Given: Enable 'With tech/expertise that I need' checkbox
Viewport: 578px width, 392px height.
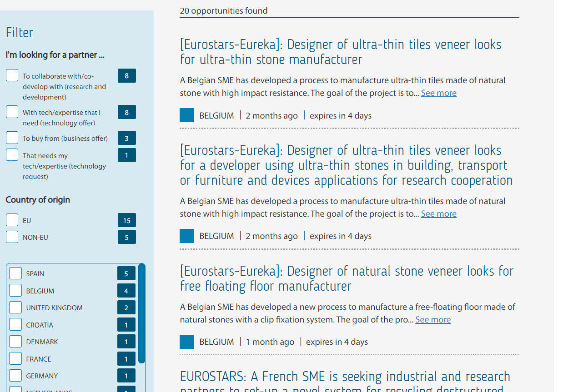Looking at the screenshot, I should (12, 112).
